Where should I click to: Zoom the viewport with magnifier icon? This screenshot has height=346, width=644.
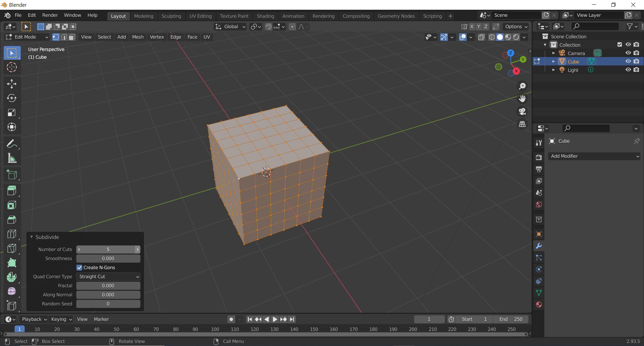tap(522, 86)
